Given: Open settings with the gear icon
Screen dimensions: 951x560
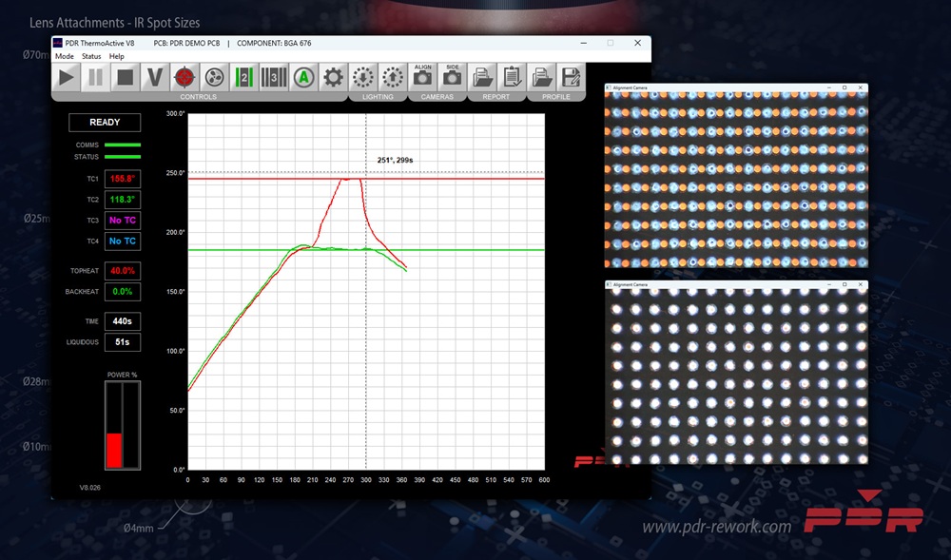Looking at the screenshot, I should (332, 77).
